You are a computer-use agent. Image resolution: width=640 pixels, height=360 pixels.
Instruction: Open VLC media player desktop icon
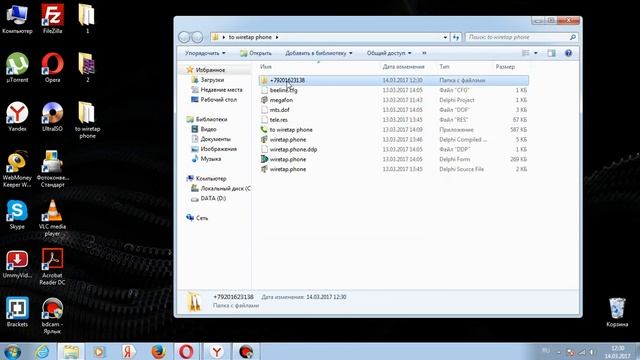[52, 218]
